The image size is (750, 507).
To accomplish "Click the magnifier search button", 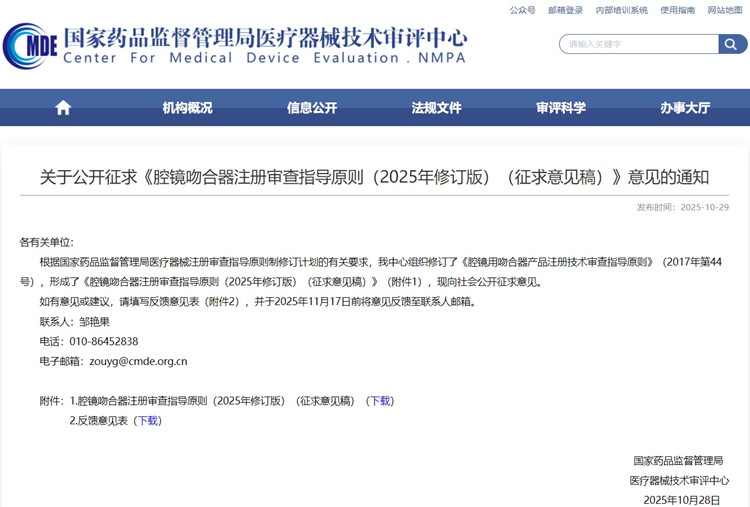I will tap(732, 44).
